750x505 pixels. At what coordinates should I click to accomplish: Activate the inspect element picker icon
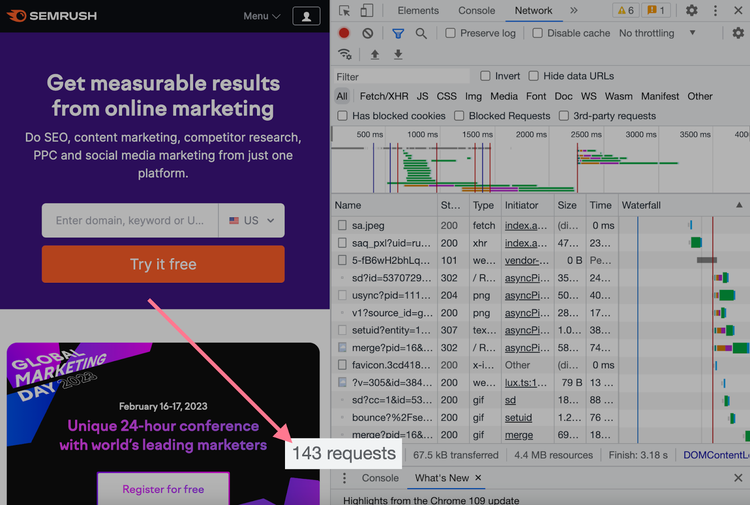(x=344, y=11)
